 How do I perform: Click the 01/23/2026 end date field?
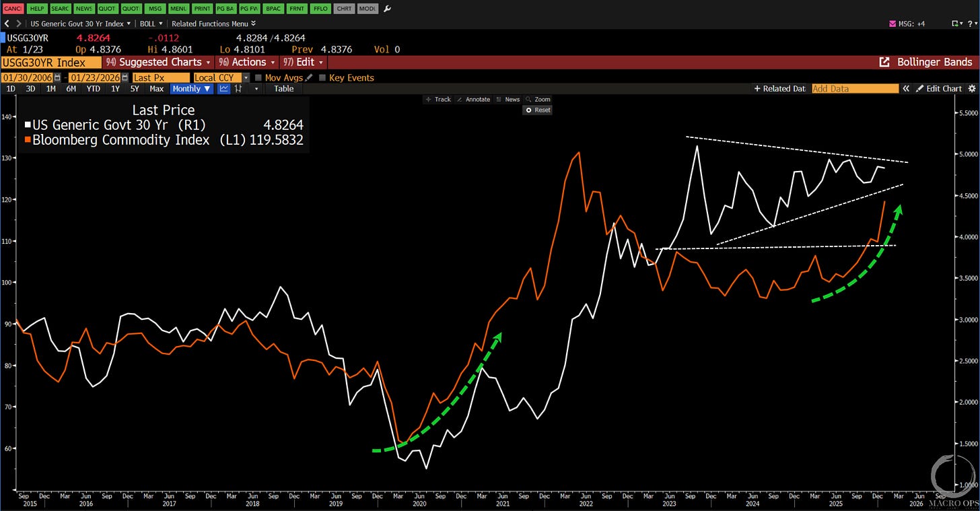click(96, 77)
